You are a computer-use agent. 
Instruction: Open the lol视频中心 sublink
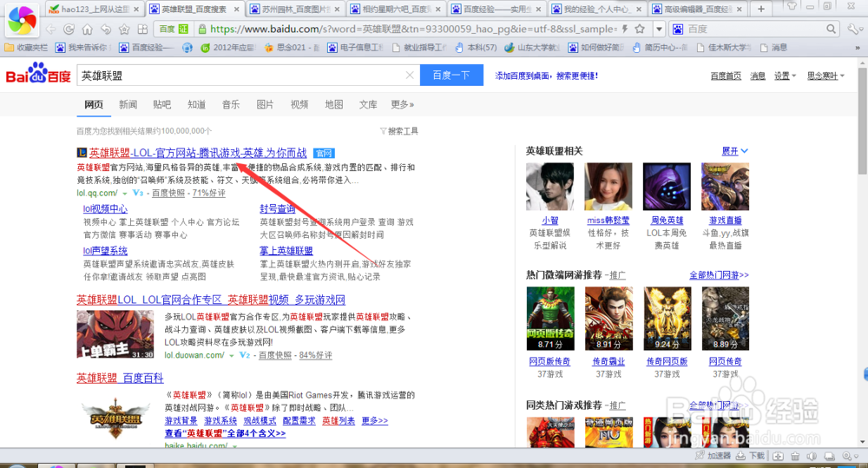[x=105, y=208]
